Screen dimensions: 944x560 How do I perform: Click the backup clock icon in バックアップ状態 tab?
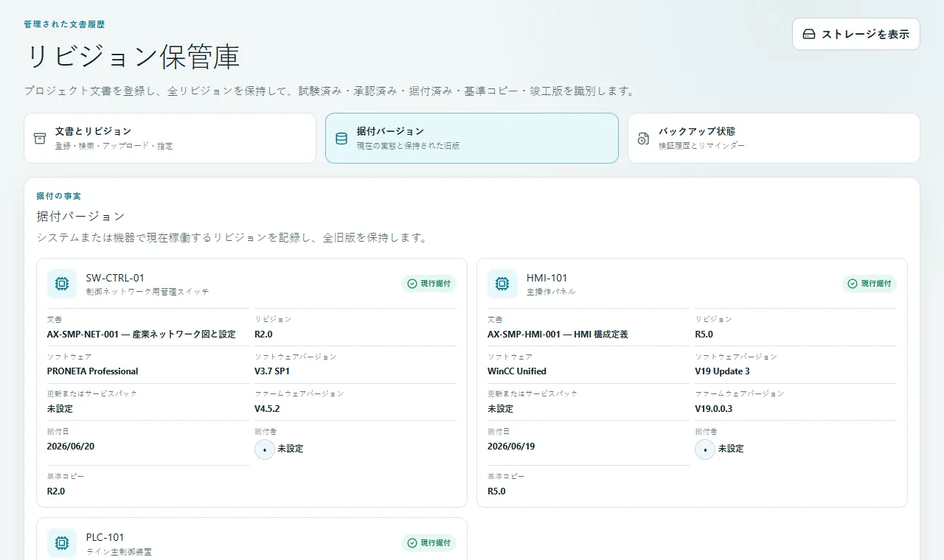click(x=643, y=139)
